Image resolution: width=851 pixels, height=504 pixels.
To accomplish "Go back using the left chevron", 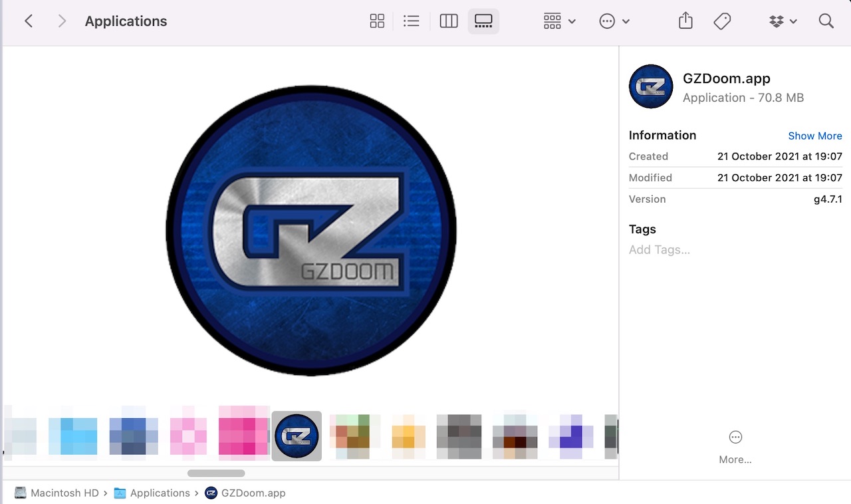I will [x=29, y=21].
